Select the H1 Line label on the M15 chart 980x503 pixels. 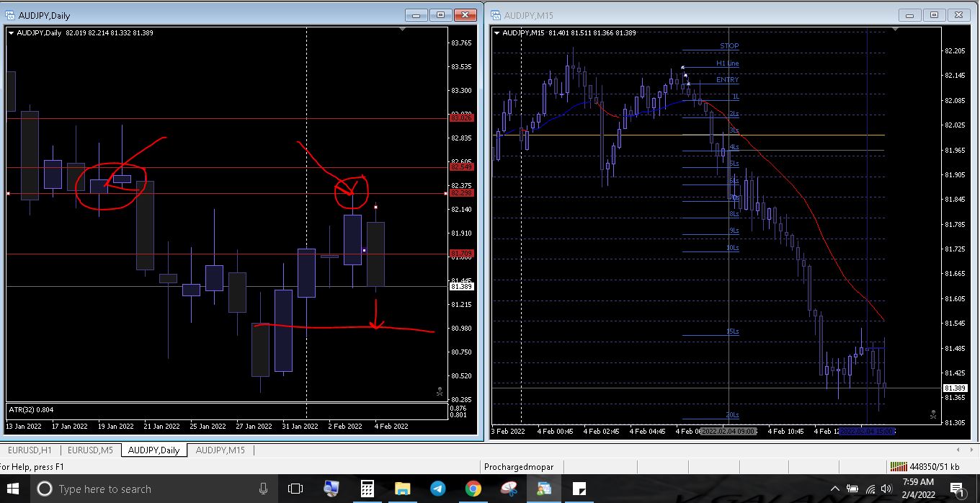point(727,63)
